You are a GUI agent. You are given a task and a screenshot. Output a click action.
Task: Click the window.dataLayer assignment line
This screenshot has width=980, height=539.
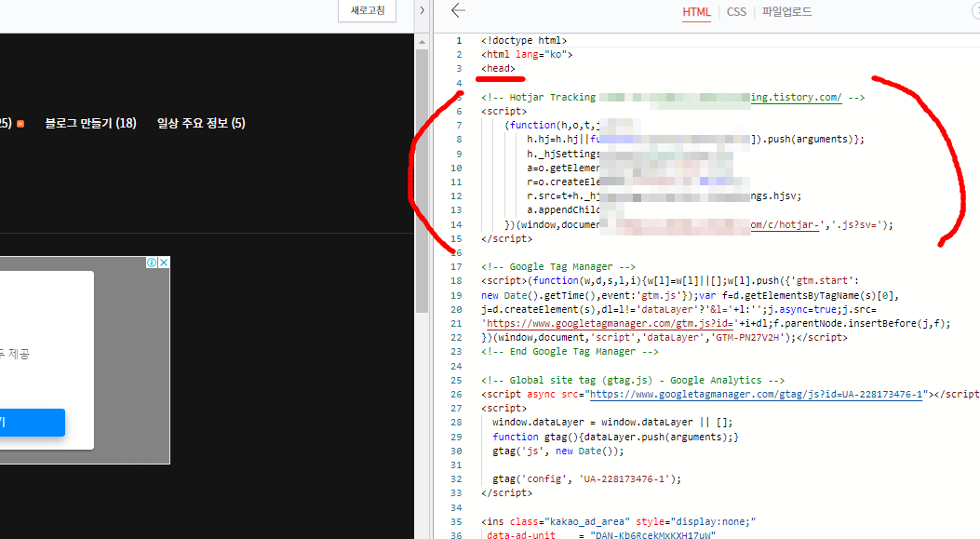pyautogui.click(x=612, y=422)
